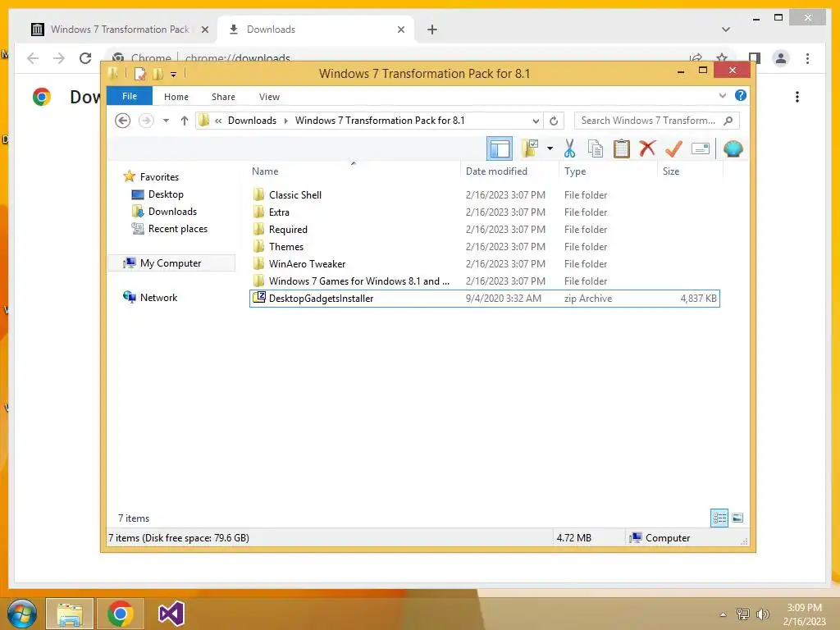Show hidden breadcrumb path chevrons
The width and height of the screenshot is (840, 630).
[218, 121]
